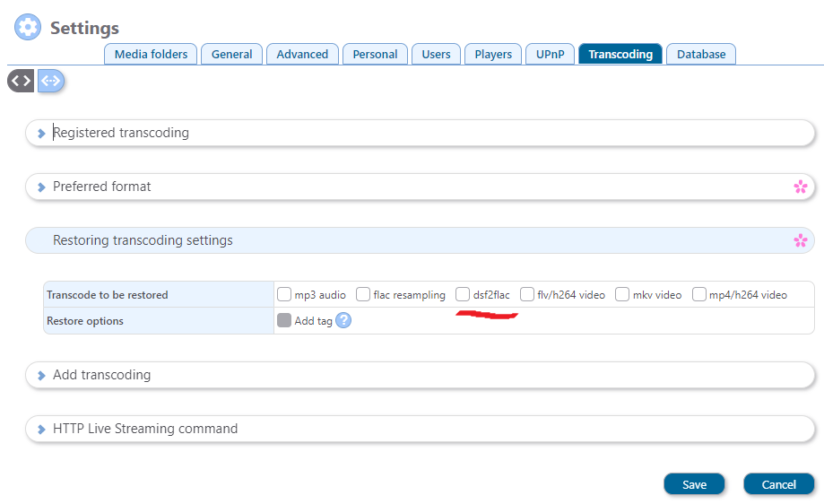This screenshot has width=824, height=504.
Task: Click the Transcode to be restored label
Action: coord(108,295)
